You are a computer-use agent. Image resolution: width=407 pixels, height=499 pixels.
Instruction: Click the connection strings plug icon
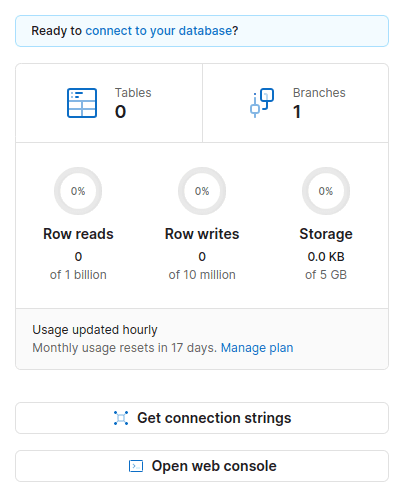121,418
